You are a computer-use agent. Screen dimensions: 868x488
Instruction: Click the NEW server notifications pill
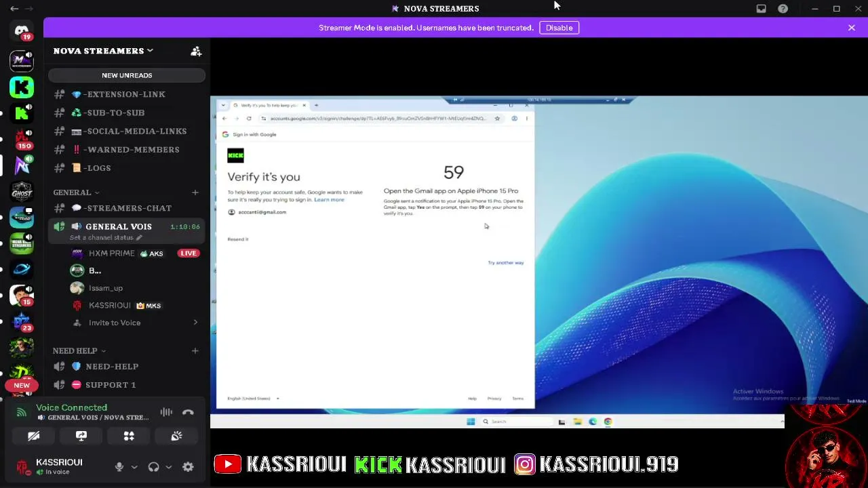[x=22, y=385]
